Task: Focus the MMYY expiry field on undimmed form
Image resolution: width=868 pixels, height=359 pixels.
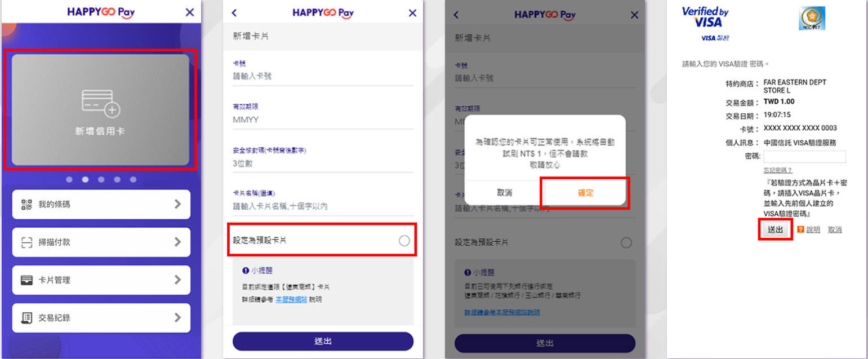Action: [x=323, y=120]
